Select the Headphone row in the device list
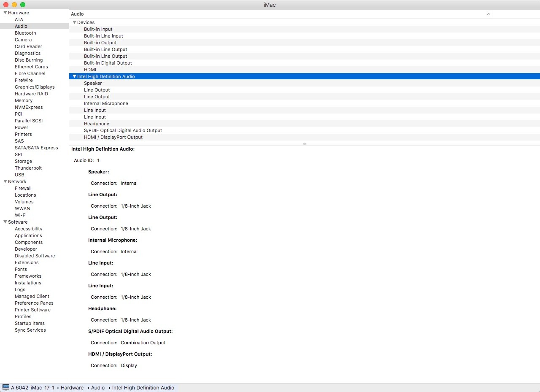540x392 pixels. (305, 124)
